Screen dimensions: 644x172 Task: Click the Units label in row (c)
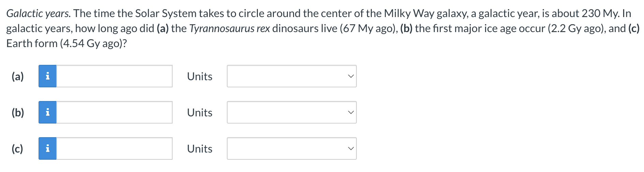(x=200, y=149)
